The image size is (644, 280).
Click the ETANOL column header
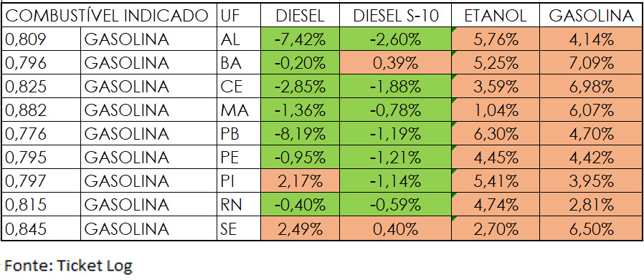click(x=496, y=16)
